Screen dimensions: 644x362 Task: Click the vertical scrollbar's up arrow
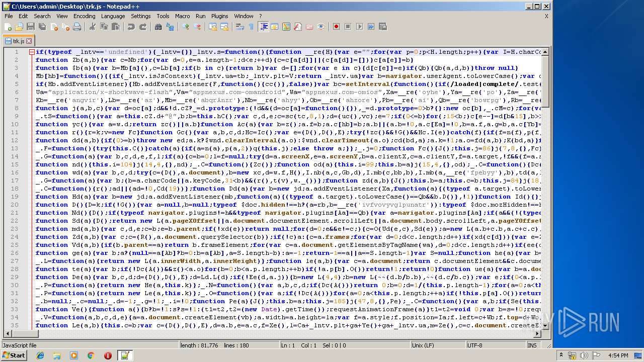pos(545,52)
